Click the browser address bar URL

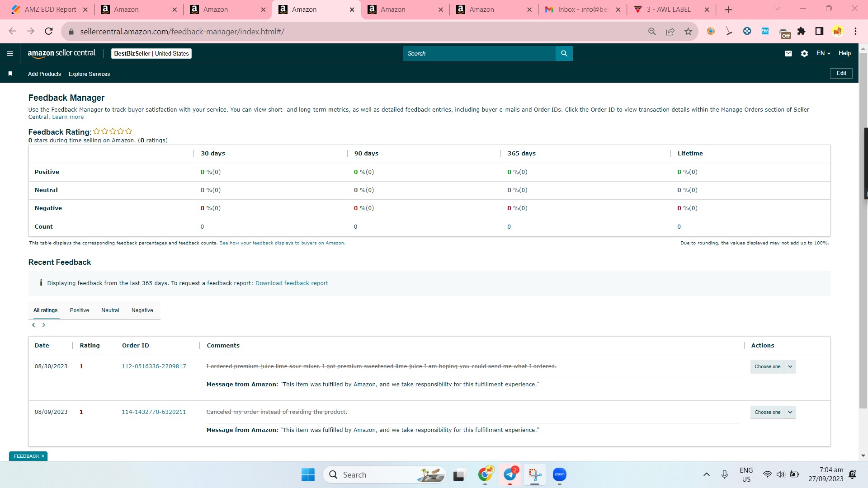182,32
